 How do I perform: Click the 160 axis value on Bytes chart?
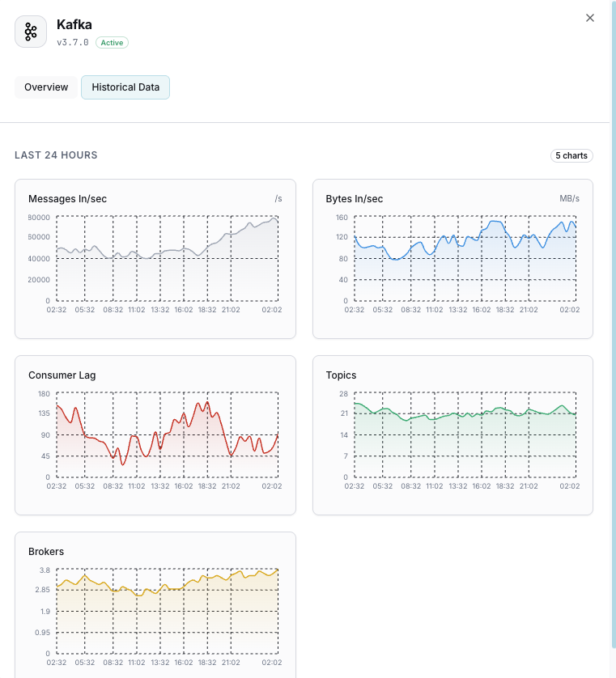point(342,217)
